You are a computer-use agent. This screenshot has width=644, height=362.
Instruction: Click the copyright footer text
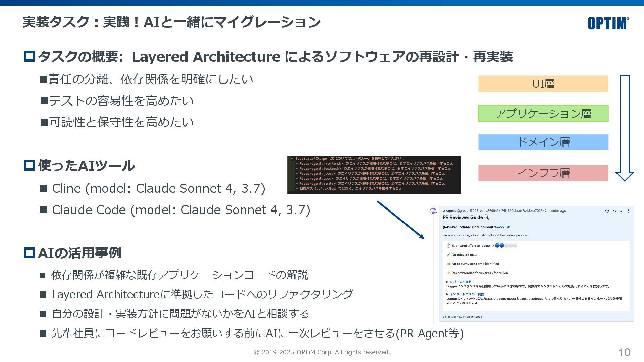pyautogui.click(x=322, y=352)
